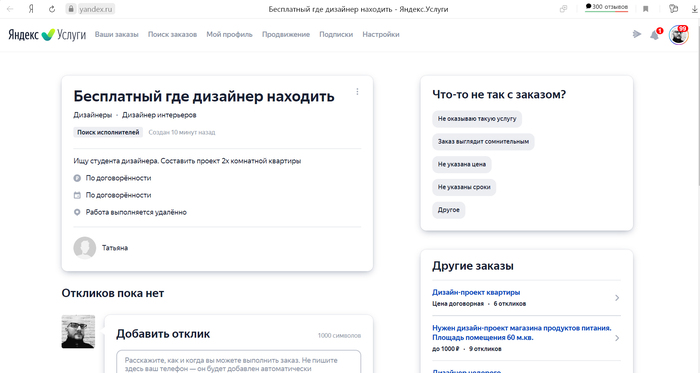Screen dimensions: 700x373
Task: Select Заказ выглядит сомнительным complaint chip
Action: (483, 141)
